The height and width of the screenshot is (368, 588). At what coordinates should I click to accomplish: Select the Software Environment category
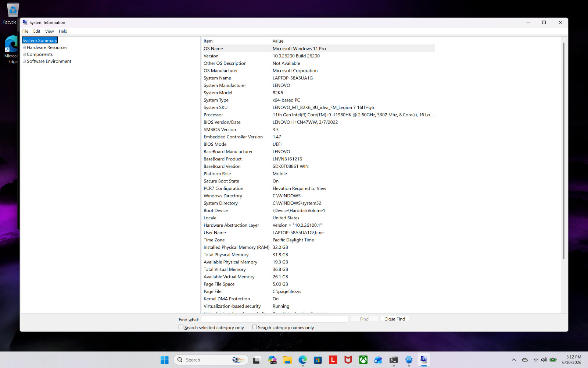tap(49, 61)
